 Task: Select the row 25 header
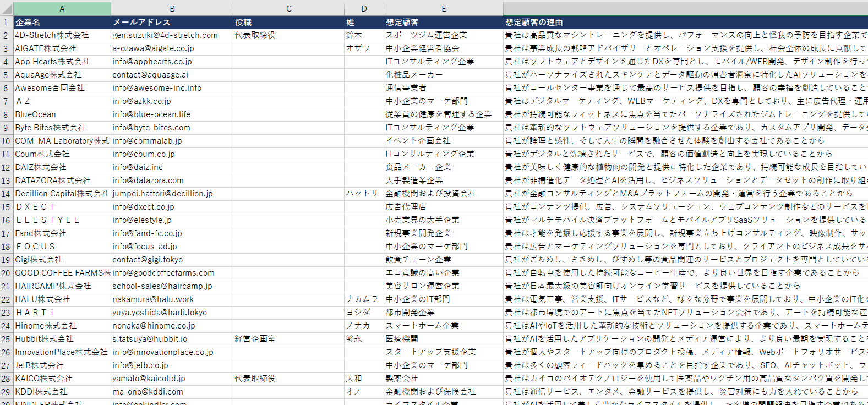[6, 339]
